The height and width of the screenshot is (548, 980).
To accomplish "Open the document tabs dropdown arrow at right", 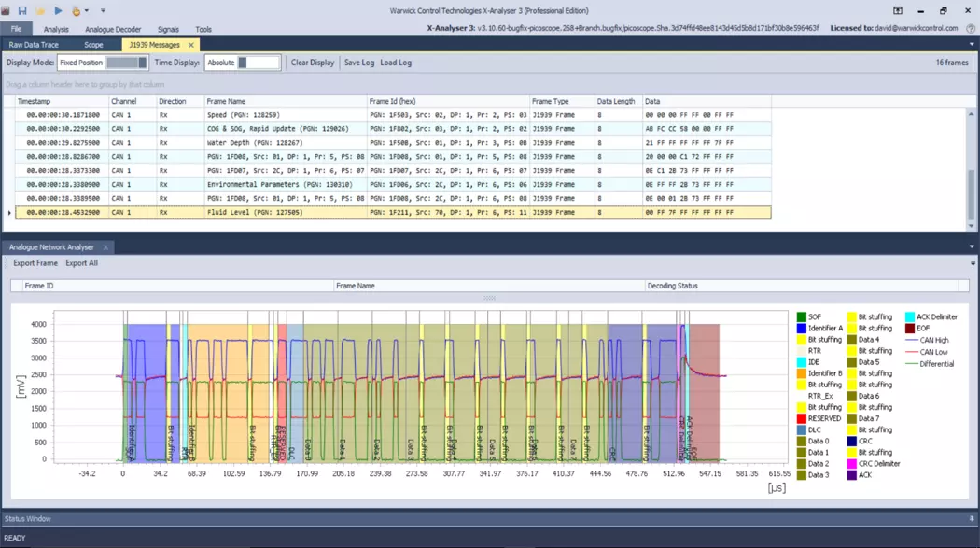I will click(x=972, y=45).
